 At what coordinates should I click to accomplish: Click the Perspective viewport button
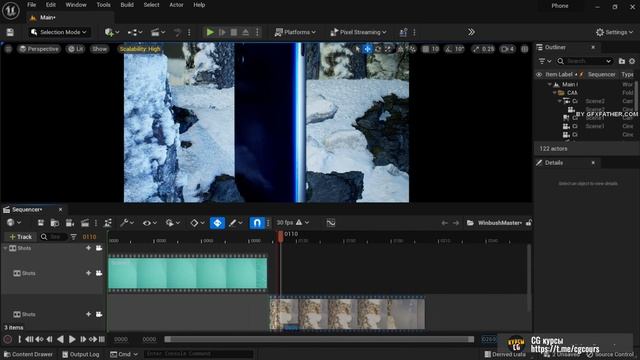click(x=39, y=49)
